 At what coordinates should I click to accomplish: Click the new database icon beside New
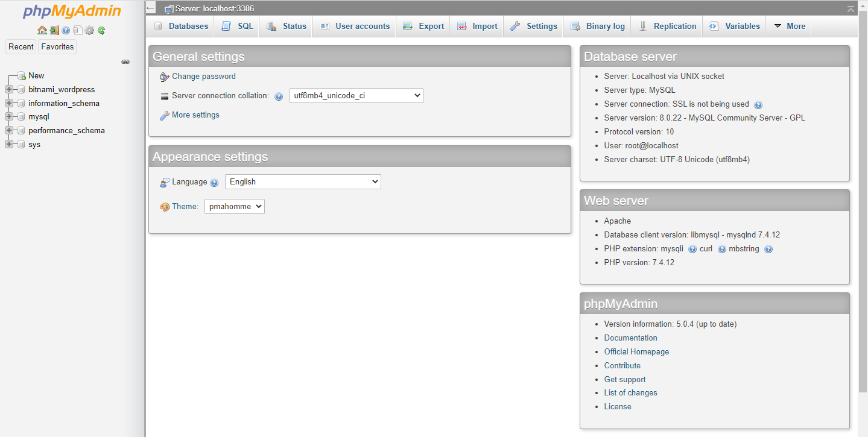(21, 76)
